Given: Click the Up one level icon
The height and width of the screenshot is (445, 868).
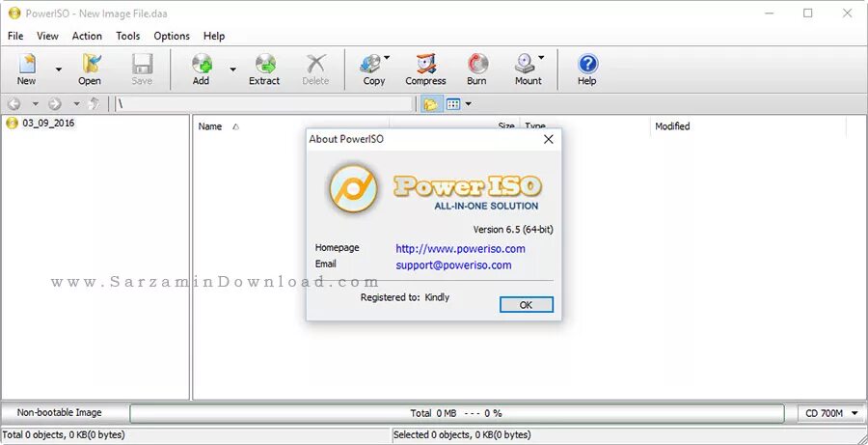Looking at the screenshot, I should [x=95, y=103].
